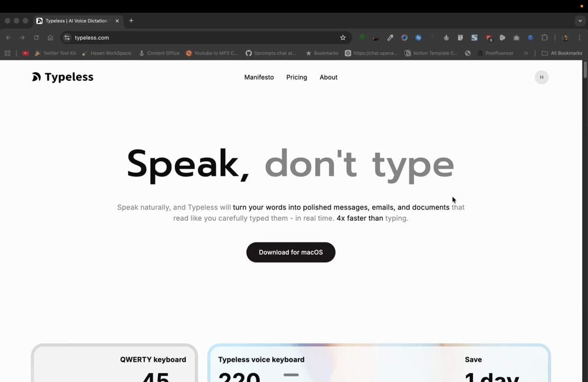Screen dimensions: 588x382
Task: Open the three-dot browser menu
Action: click(x=580, y=38)
